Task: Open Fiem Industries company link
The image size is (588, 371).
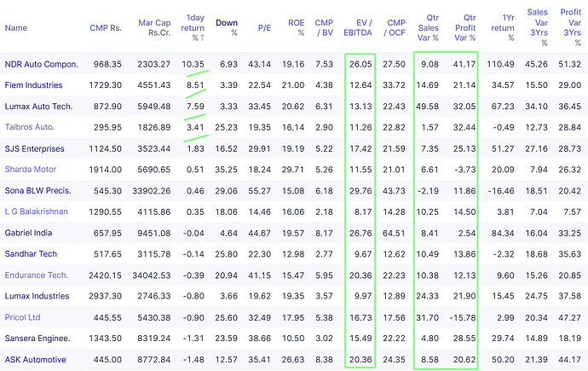Action: point(34,85)
